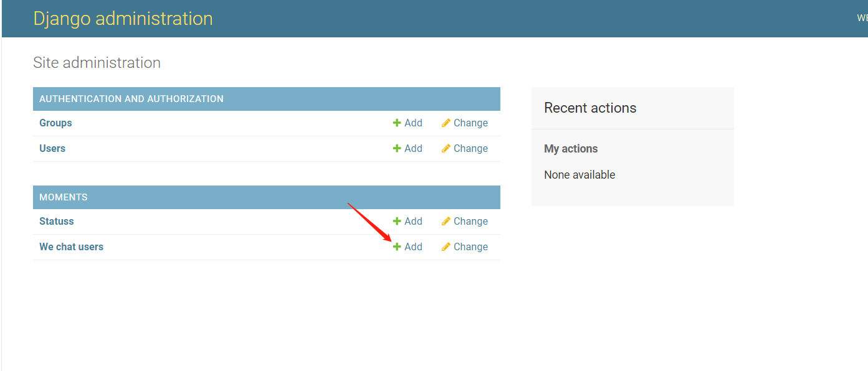Click Add link in Users row
Viewport: 868px width, 371px height.
coord(408,149)
